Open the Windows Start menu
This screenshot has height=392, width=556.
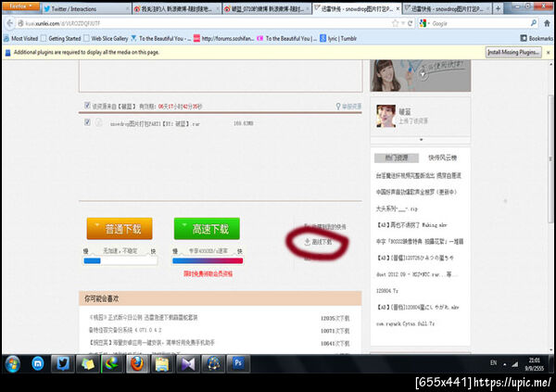[x=12, y=364]
